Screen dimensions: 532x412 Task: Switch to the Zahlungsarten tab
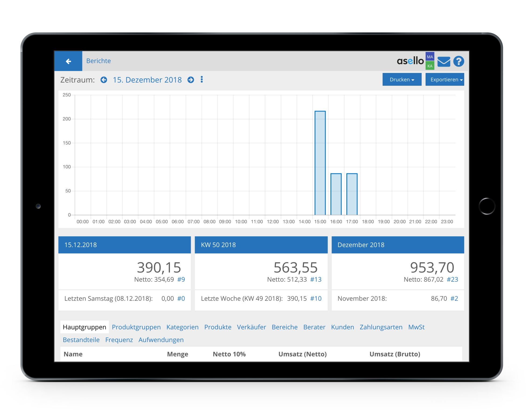coord(381,327)
